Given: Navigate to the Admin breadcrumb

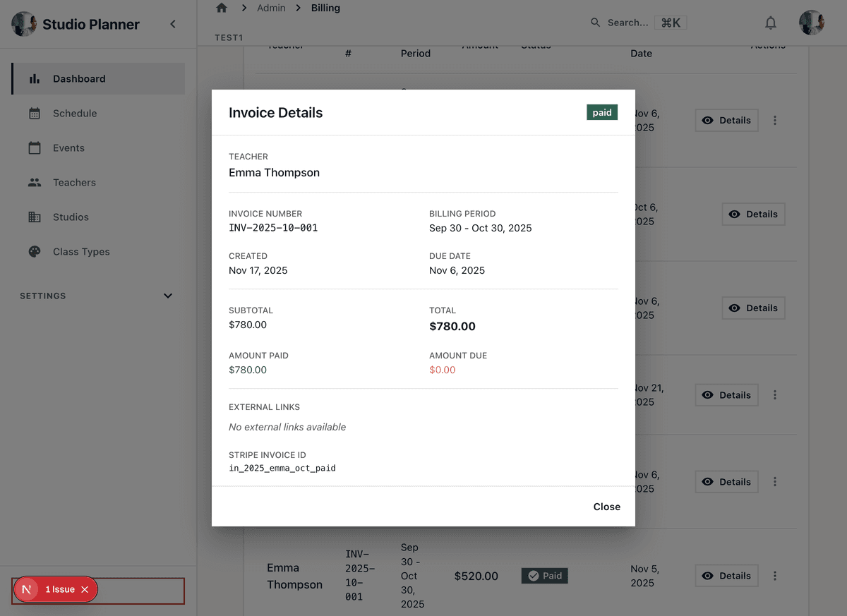Looking at the screenshot, I should click(x=271, y=8).
